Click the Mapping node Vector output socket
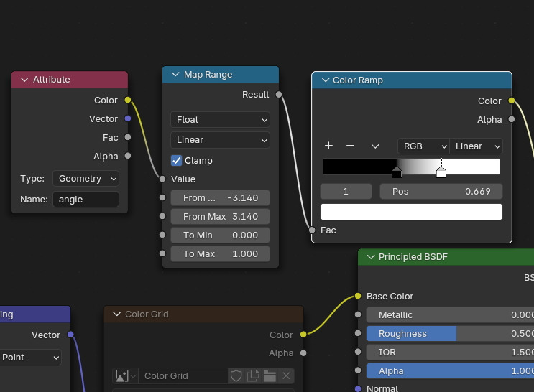The width and height of the screenshot is (534, 392). click(70, 335)
